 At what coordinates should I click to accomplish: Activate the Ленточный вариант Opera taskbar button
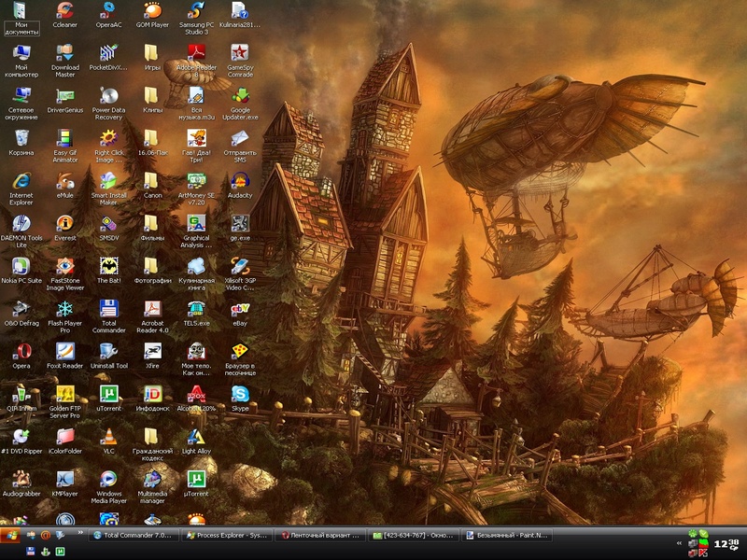pyautogui.click(x=320, y=535)
